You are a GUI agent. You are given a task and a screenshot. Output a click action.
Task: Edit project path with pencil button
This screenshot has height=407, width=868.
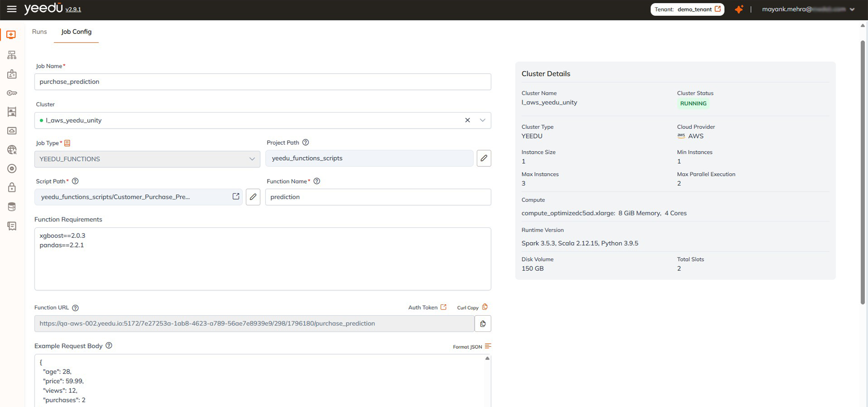(x=484, y=158)
